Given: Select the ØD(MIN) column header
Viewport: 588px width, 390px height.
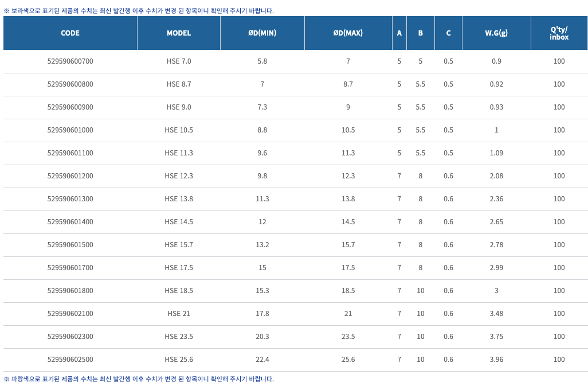Looking at the screenshot, I should [262, 33].
